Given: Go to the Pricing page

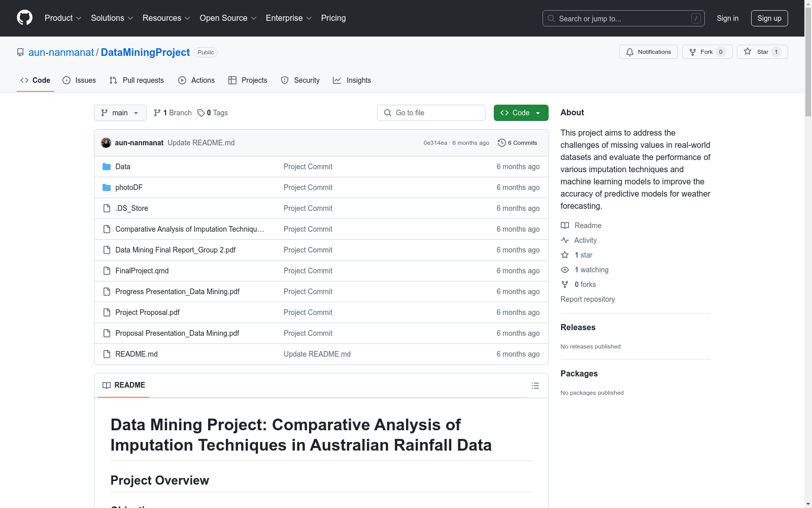Looking at the screenshot, I should click(333, 18).
